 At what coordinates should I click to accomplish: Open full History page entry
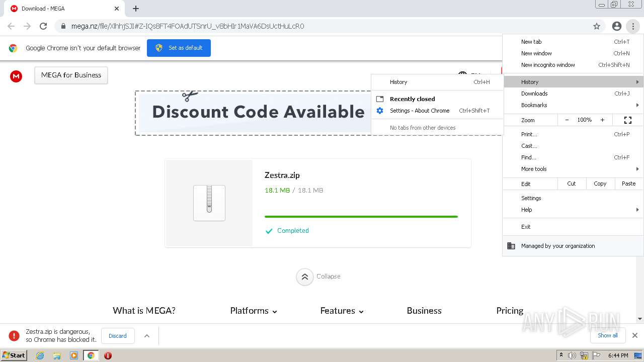pyautogui.click(x=437, y=82)
